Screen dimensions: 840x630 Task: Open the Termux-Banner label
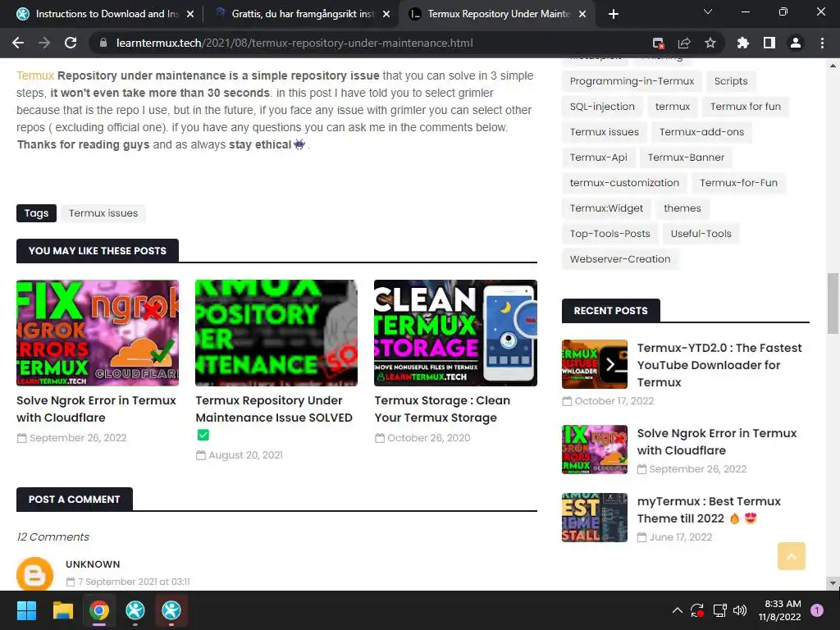[x=686, y=157]
